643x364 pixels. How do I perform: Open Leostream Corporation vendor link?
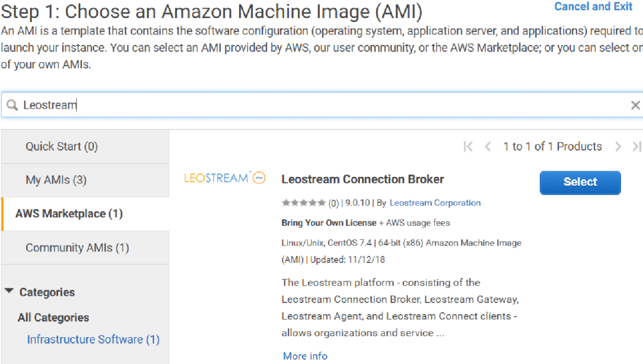coord(435,203)
